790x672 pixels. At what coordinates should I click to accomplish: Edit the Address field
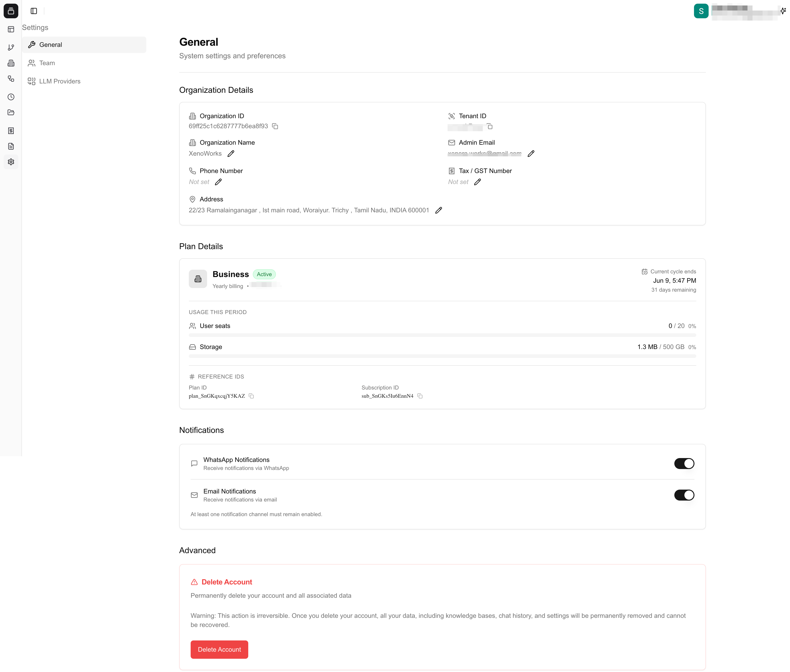[x=439, y=210]
